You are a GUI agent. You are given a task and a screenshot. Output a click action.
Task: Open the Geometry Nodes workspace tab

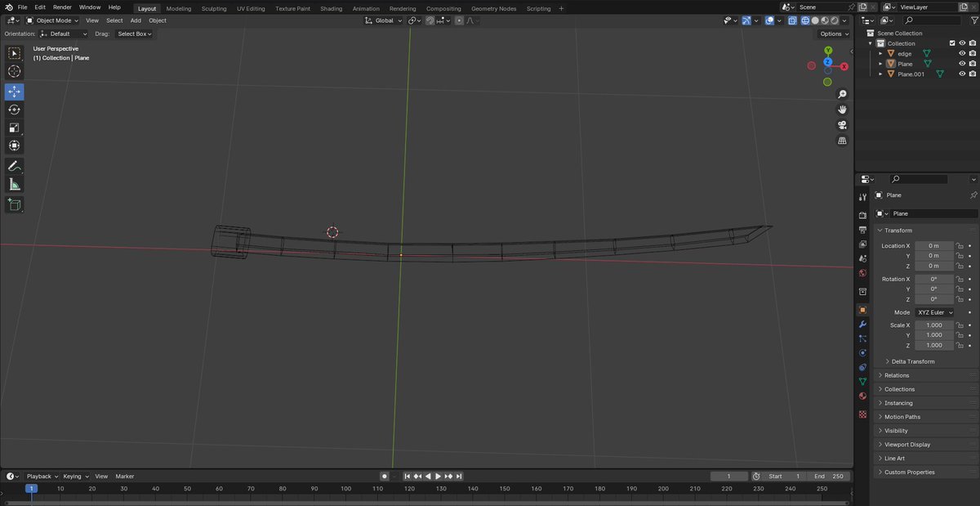click(x=493, y=8)
